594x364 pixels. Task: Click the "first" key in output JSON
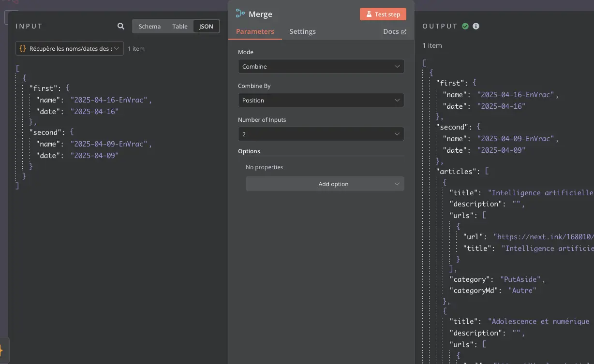coord(451,83)
